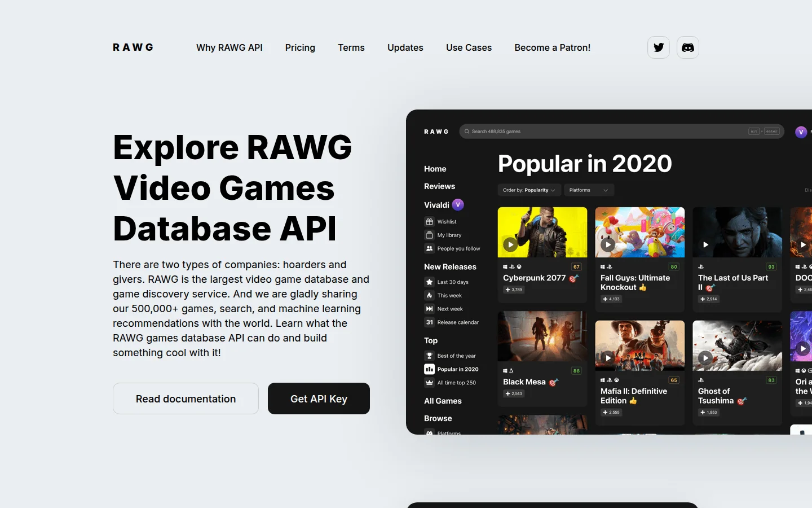This screenshot has height=508, width=812.
Task: Click the Popular in 2020 chart icon
Action: [429, 369]
